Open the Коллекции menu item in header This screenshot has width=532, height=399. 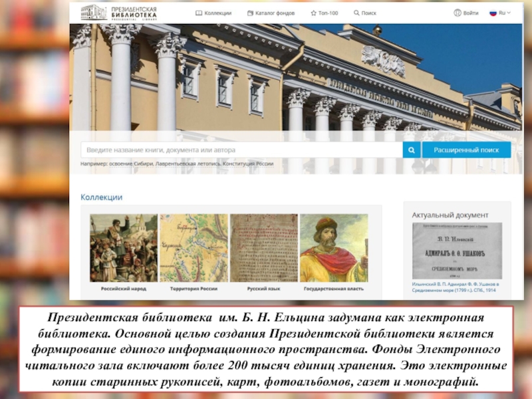[213, 13]
